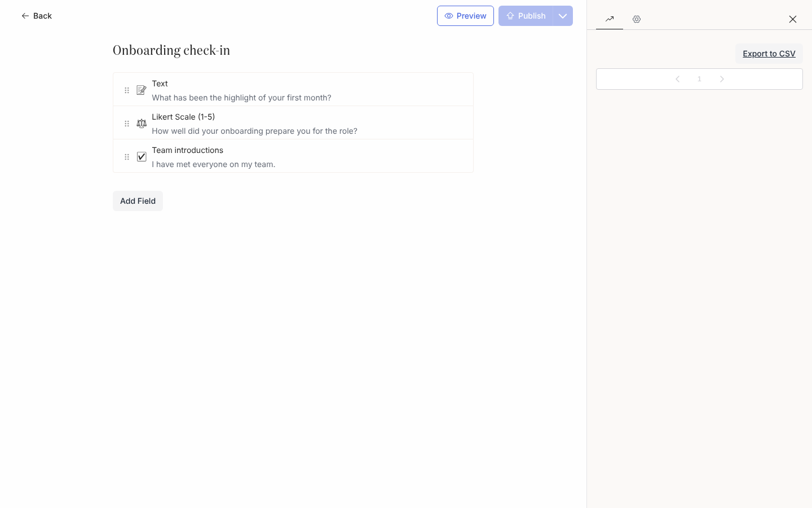Go to next results page chevron
Image resolution: width=812 pixels, height=508 pixels.
[x=722, y=79]
